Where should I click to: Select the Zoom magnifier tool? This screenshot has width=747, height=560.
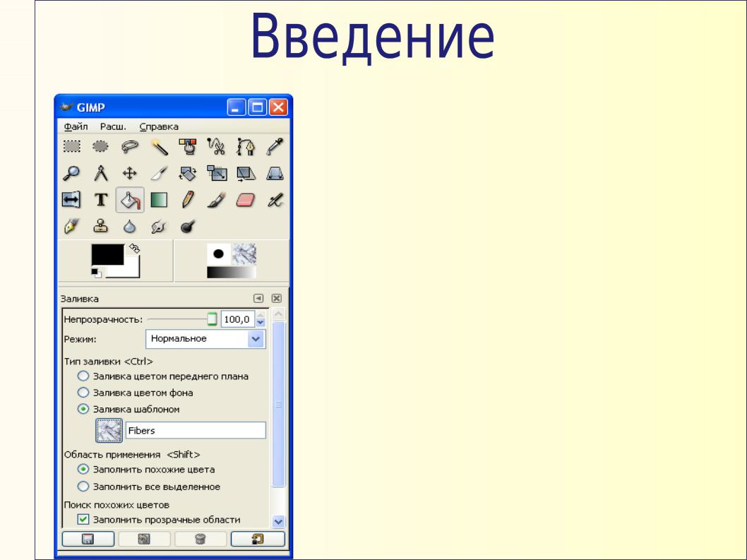tap(72, 173)
